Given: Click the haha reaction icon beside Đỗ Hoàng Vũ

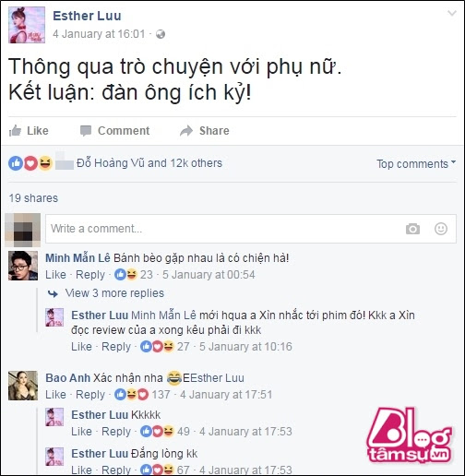Looking at the screenshot, I should [x=45, y=163].
